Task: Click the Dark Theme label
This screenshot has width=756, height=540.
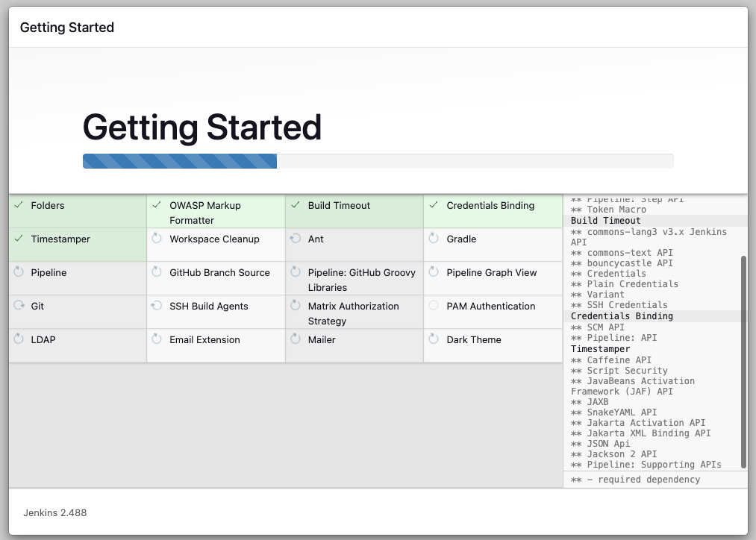Action: (474, 339)
